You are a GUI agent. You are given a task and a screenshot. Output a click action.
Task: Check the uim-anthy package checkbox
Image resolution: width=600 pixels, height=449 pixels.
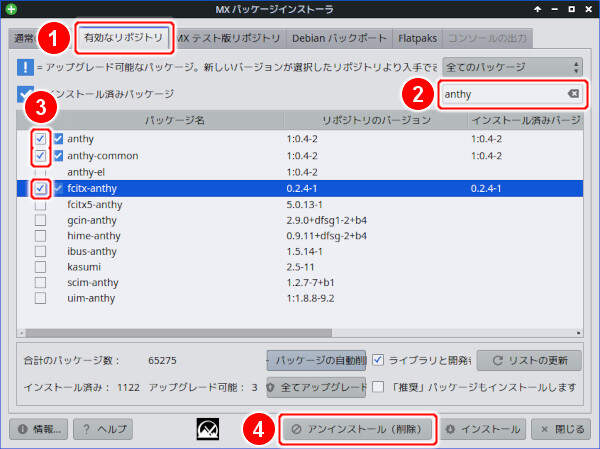click(40, 298)
